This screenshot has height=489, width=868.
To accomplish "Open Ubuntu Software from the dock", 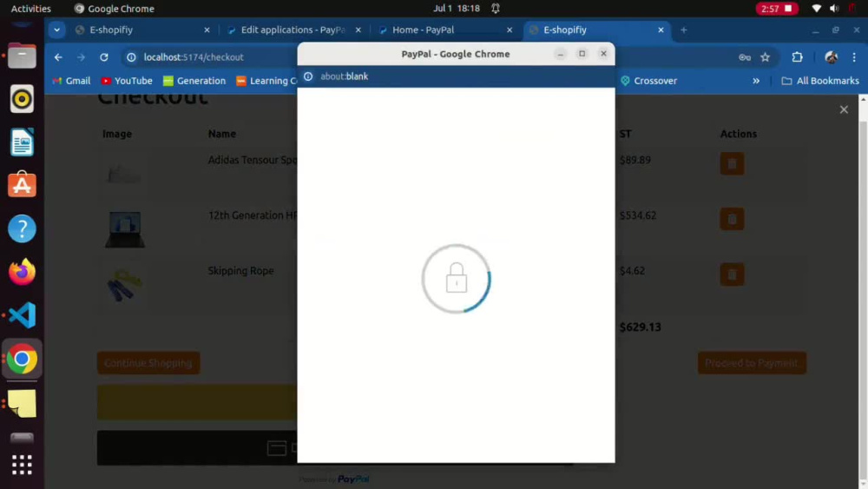I will click(22, 186).
